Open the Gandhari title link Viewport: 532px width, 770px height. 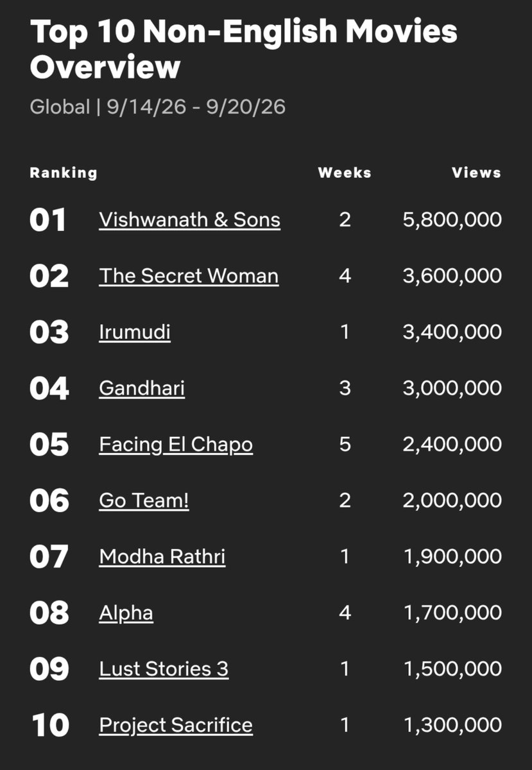tap(142, 388)
